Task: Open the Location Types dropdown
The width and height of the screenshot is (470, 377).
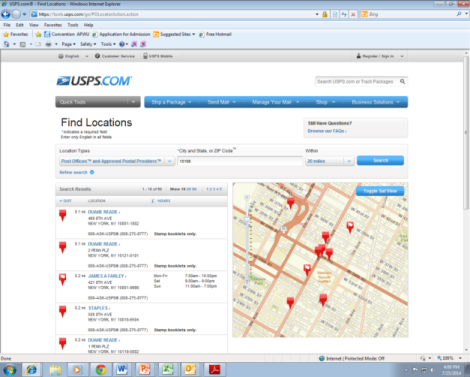Action: coord(117,161)
